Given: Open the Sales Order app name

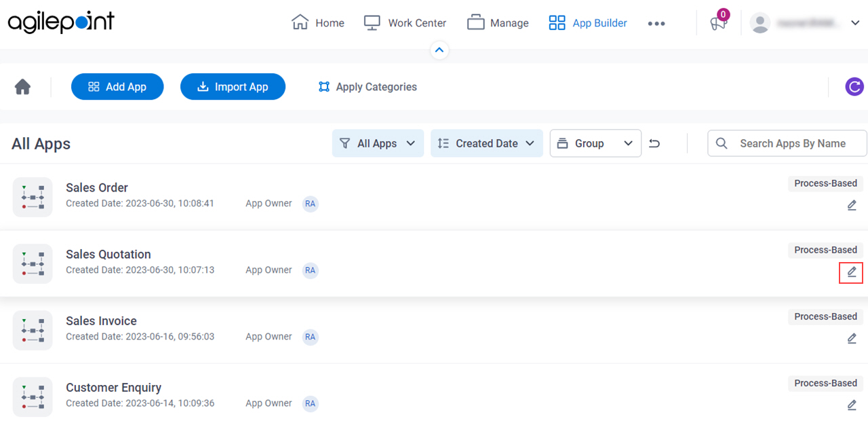Looking at the screenshot, I should pos(97,187).
